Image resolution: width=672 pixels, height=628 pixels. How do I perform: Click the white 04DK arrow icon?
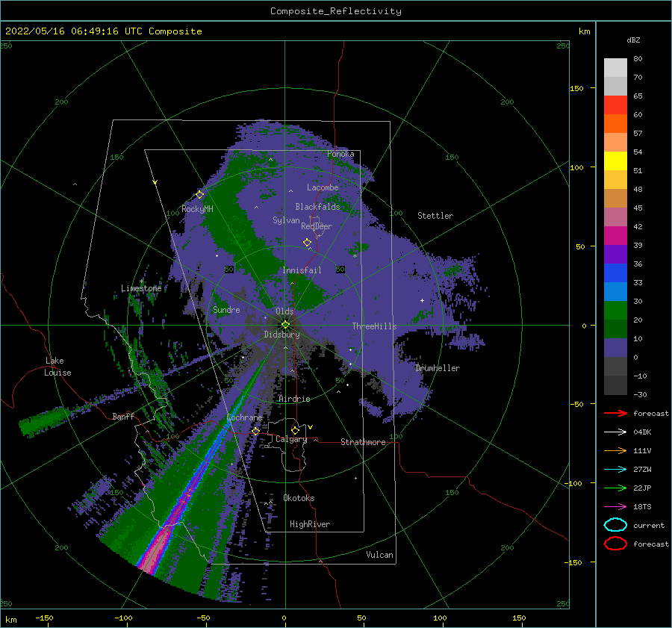[615, 432]
